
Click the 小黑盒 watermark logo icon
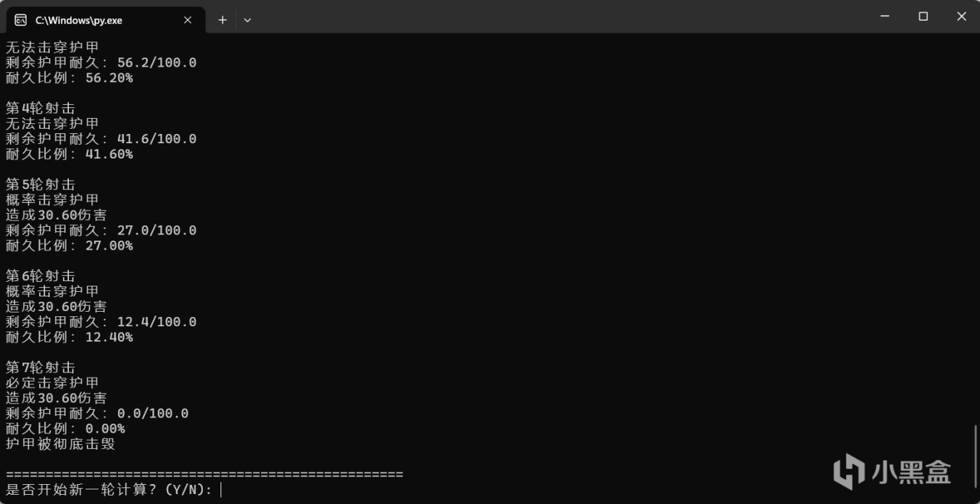pyautogui.click(x=848, y=471)
